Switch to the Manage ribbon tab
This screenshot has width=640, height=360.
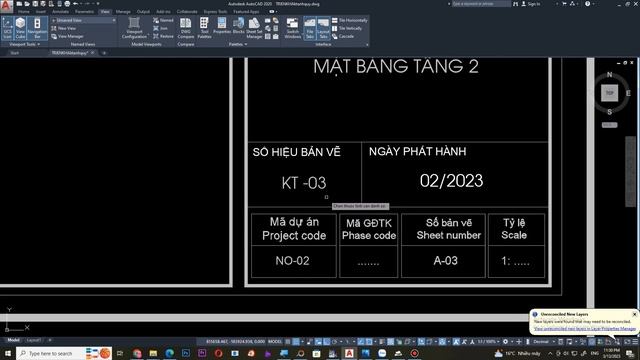point(123,11)
